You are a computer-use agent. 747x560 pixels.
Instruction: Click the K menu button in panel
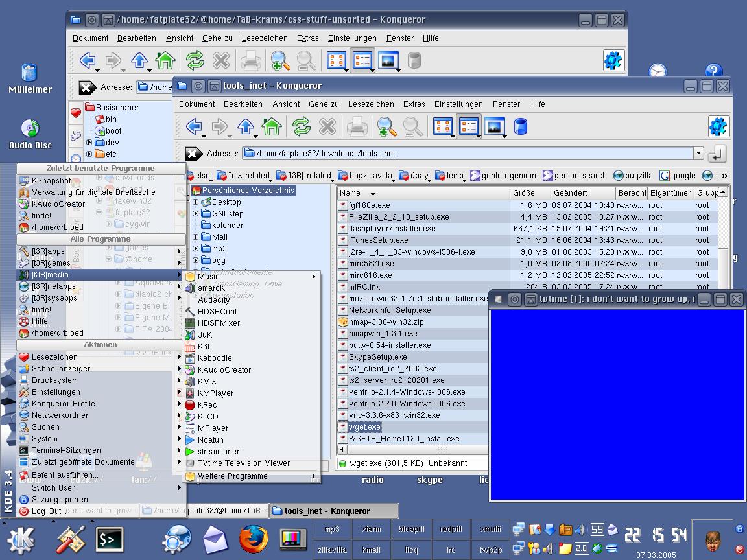point(21,539)
